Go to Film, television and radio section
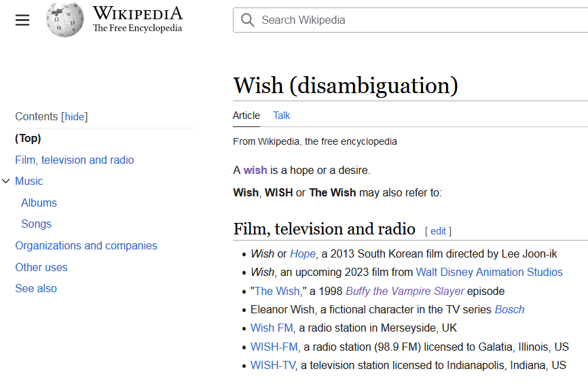This screenshot has height=386, width=588. coord(74,160)
